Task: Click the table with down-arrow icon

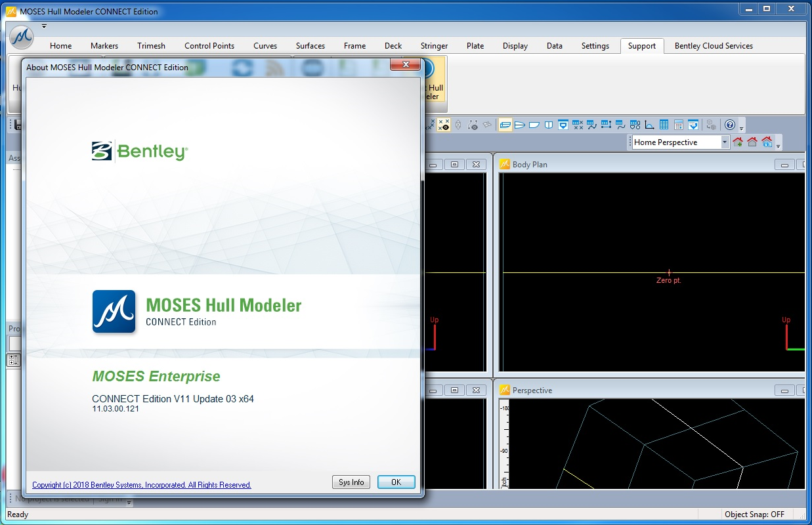Action: coord(693,125)
